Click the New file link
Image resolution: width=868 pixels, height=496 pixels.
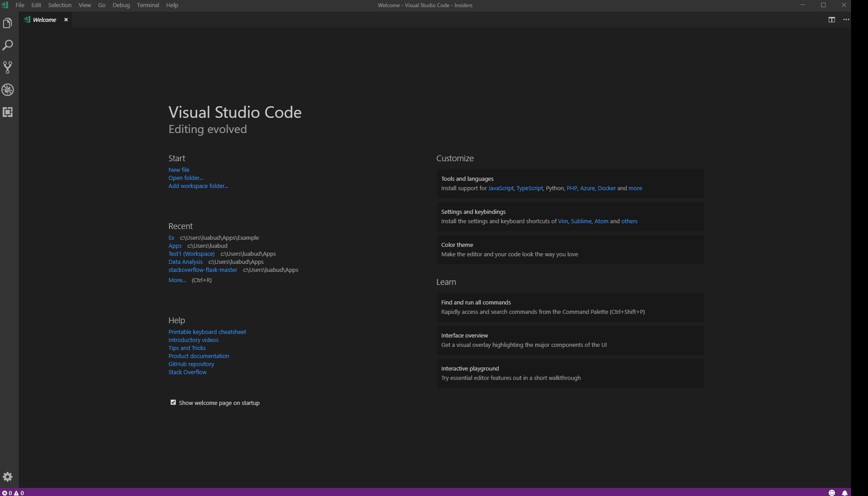(179, 170)
